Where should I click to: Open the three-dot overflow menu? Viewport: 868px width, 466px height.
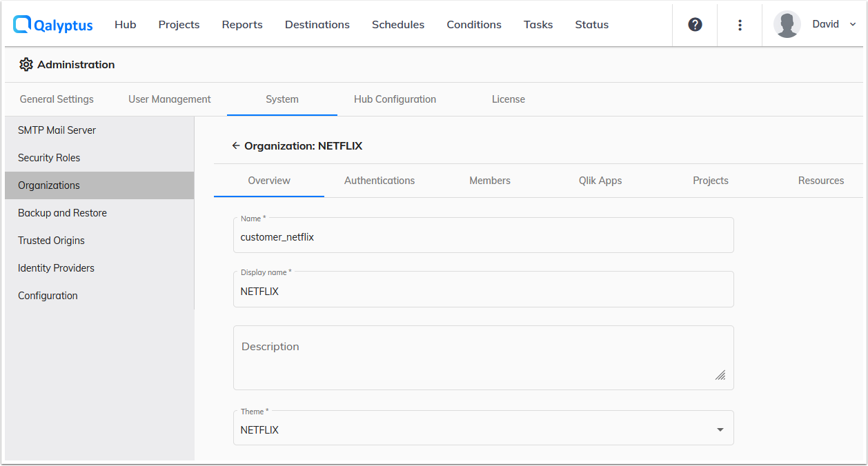(740, 24)
